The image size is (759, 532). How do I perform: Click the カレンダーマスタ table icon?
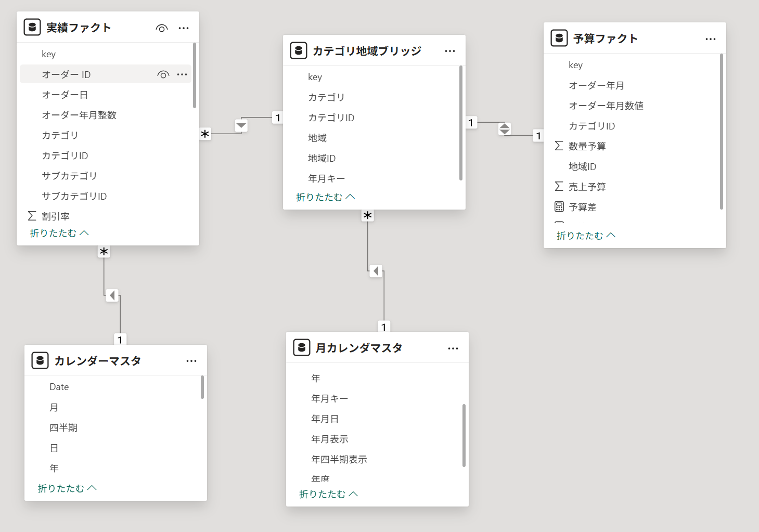point(40,360)
